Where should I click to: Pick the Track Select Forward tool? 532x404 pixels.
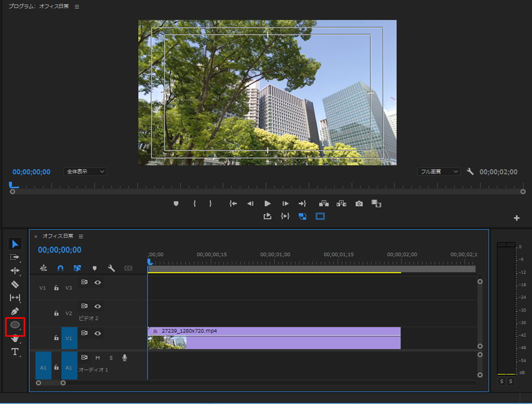pos(15,257)
